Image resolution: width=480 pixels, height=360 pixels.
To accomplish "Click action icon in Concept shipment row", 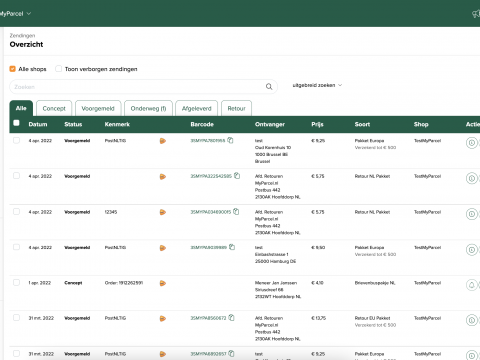I will tap(472, 285).
